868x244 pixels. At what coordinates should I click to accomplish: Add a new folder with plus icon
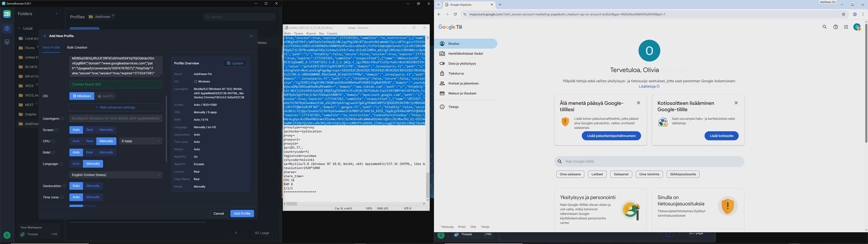coord(57,14)
